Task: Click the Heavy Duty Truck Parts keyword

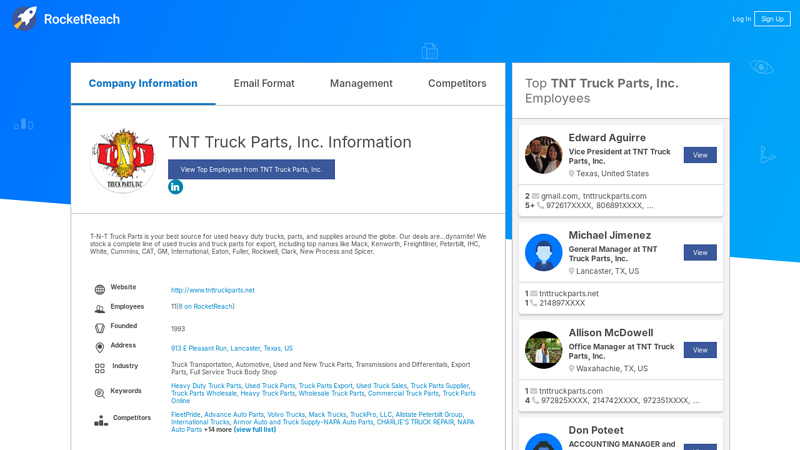Action: point(206,386)
